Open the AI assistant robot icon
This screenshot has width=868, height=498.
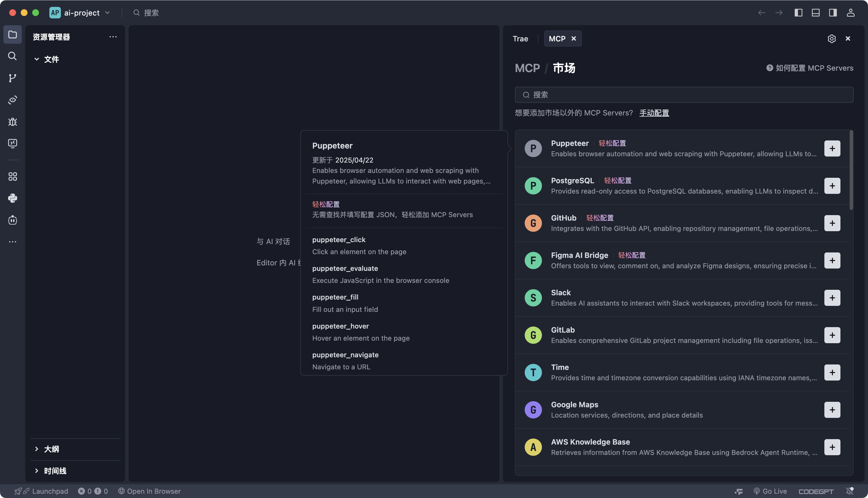[13, 220]
